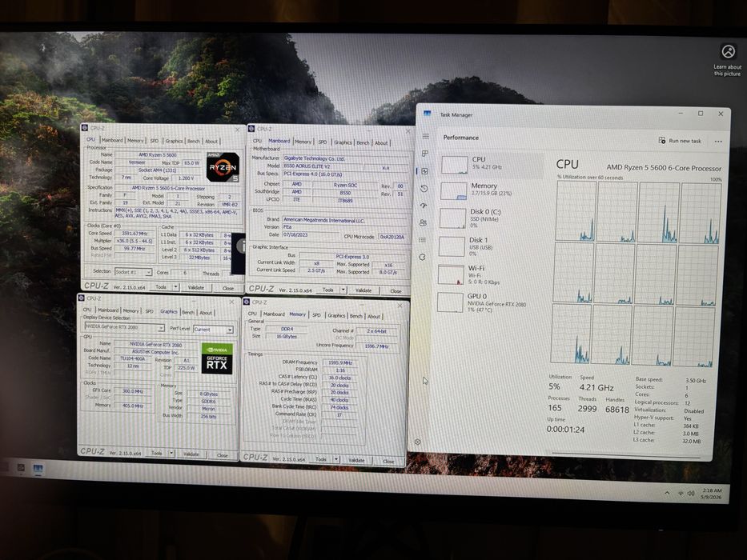Click the Close button in CPU-Z Memory window

389,461
